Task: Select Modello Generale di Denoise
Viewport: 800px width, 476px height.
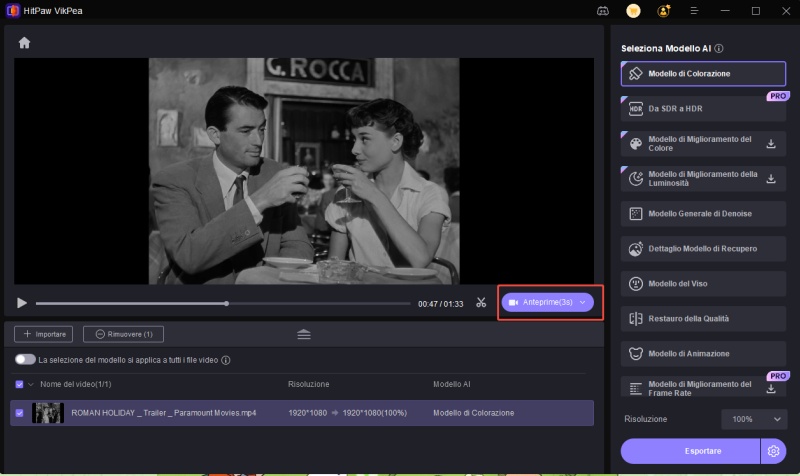Action: click(x=703, y=214)
